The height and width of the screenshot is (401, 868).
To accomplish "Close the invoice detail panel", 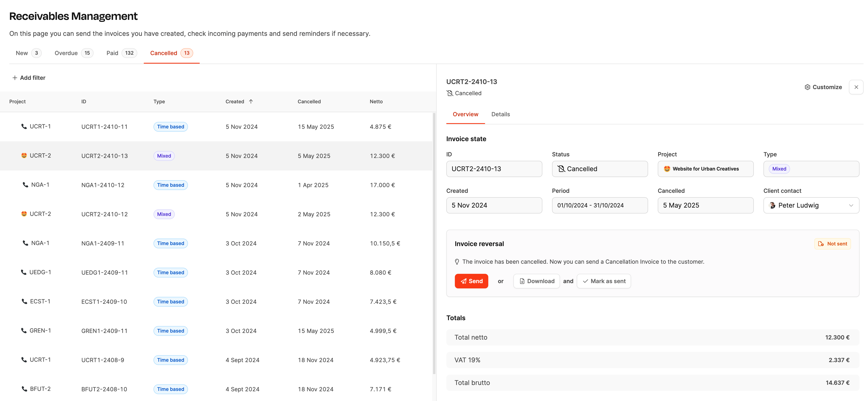I will [x=856, y=87].
